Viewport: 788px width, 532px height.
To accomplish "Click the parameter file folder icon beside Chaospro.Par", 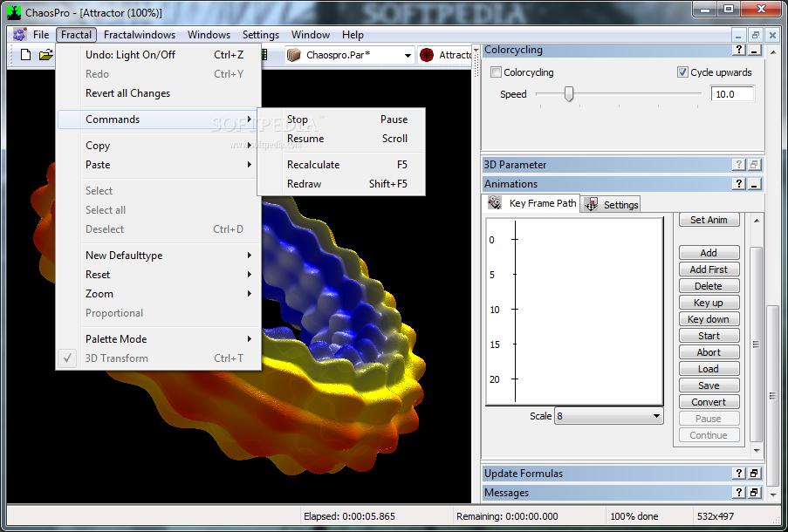I will [293, 55].
